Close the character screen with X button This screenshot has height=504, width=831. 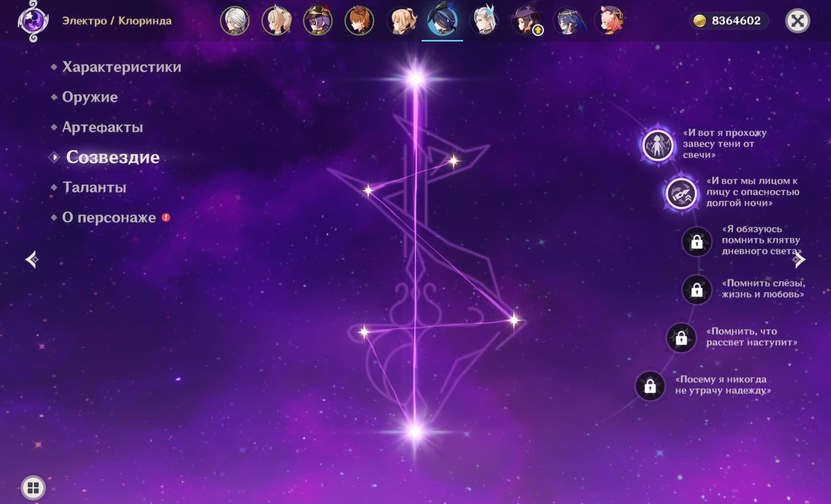[x=798, y=20]
